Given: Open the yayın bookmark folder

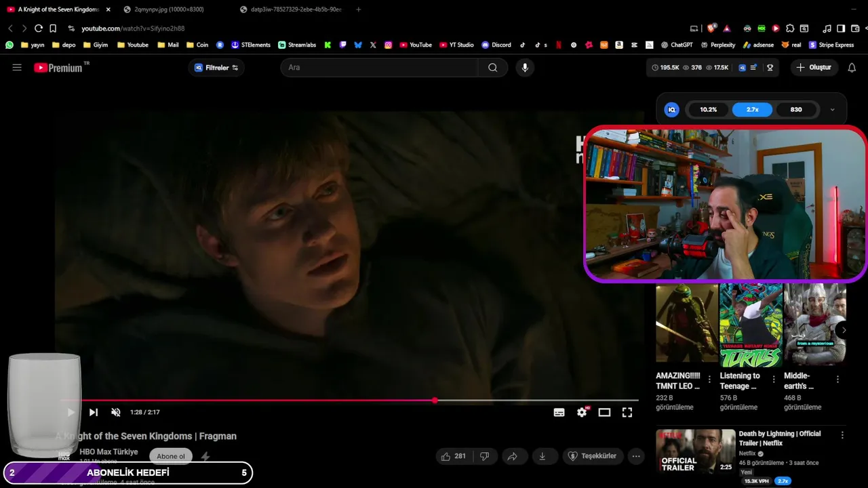Looking at the screenshot, I should [33, 45].
